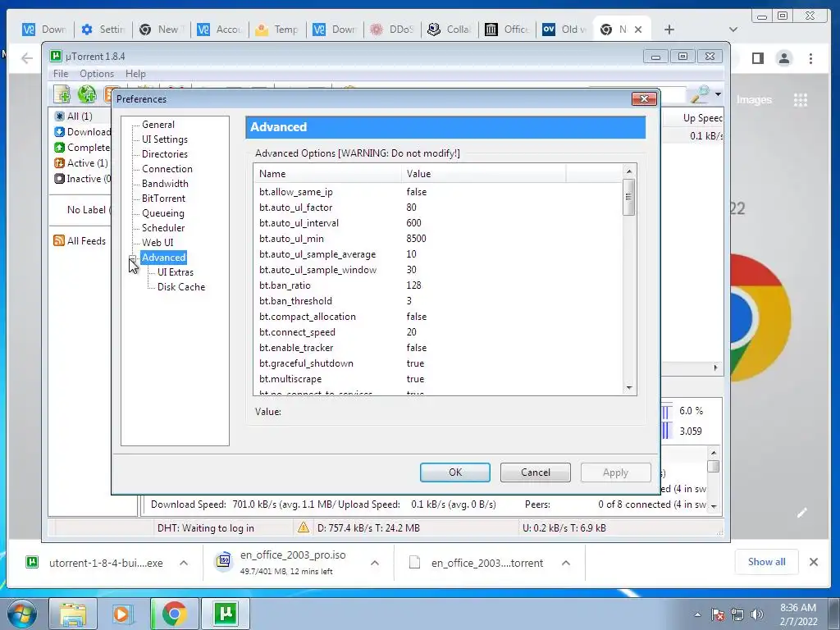Open the µTorrent Options menu
The width and height of the screenshot is (840, 630).
[97, 73]
